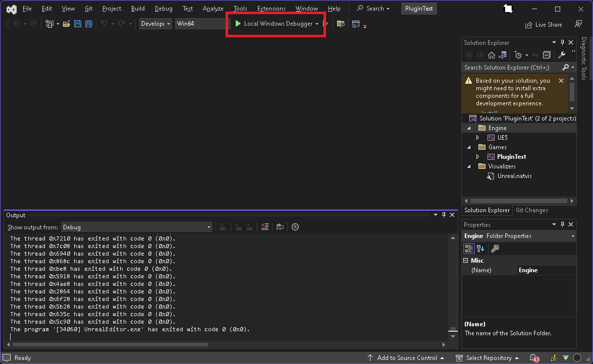Click the Save All icon
Screen dimensions: 593x364
pyautogui.click(x=88, y=24)
